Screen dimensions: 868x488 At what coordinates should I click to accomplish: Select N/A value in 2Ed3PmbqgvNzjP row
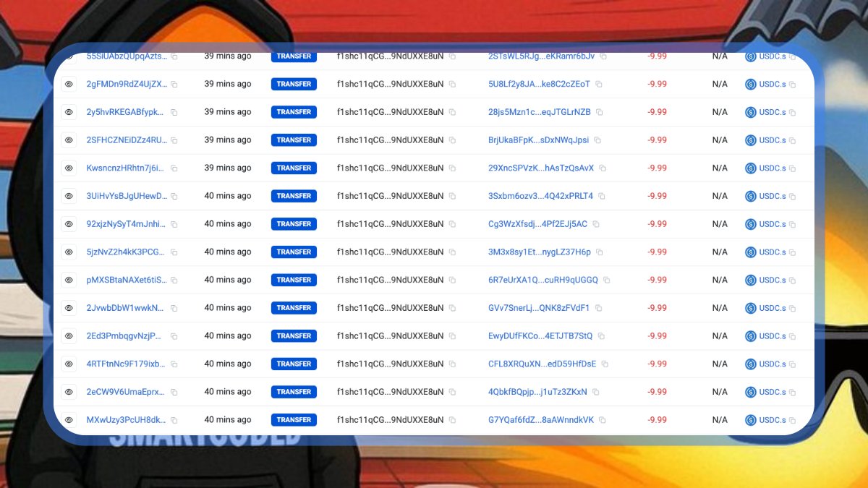720,336
